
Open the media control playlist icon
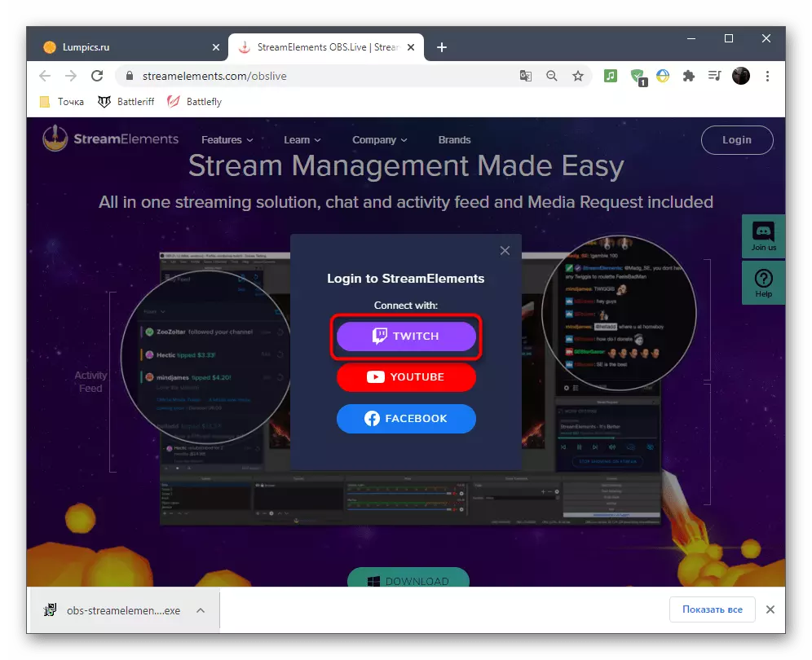click(715, 76)
